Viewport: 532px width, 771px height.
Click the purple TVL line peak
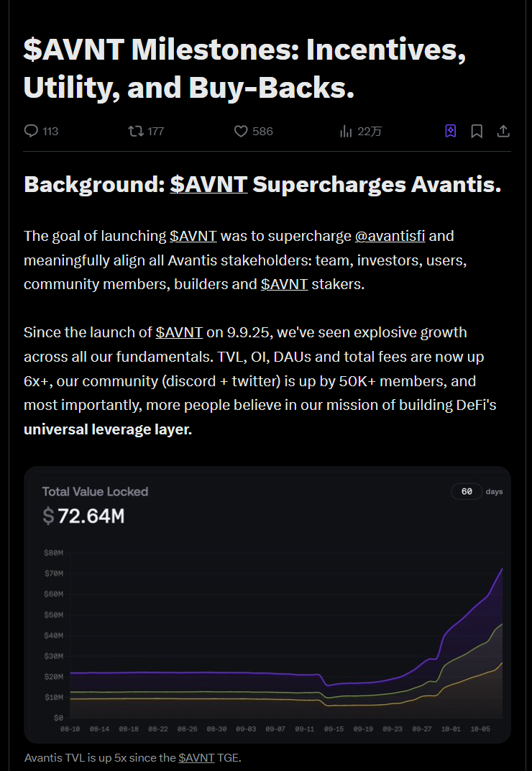[x=501, y=569]
